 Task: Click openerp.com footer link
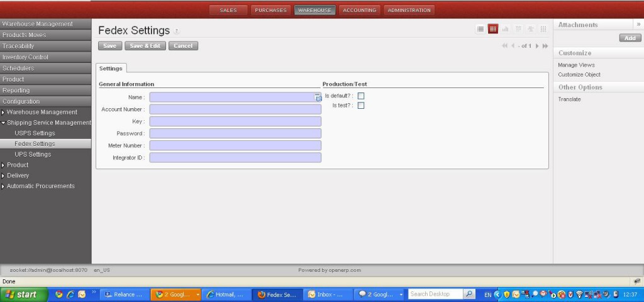click(x=345, y=271)
